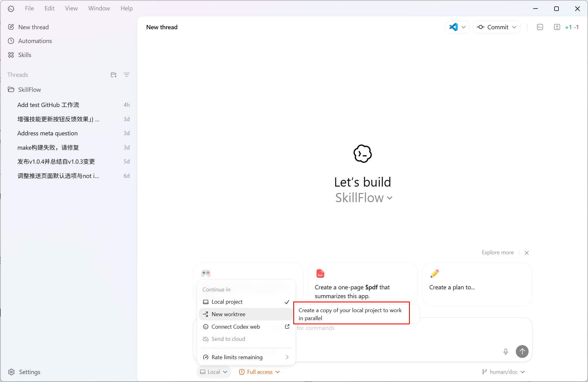Open the terminal panel icon in header
The width and height of the screenshot is (588, 382).
[x=540, y=27]
